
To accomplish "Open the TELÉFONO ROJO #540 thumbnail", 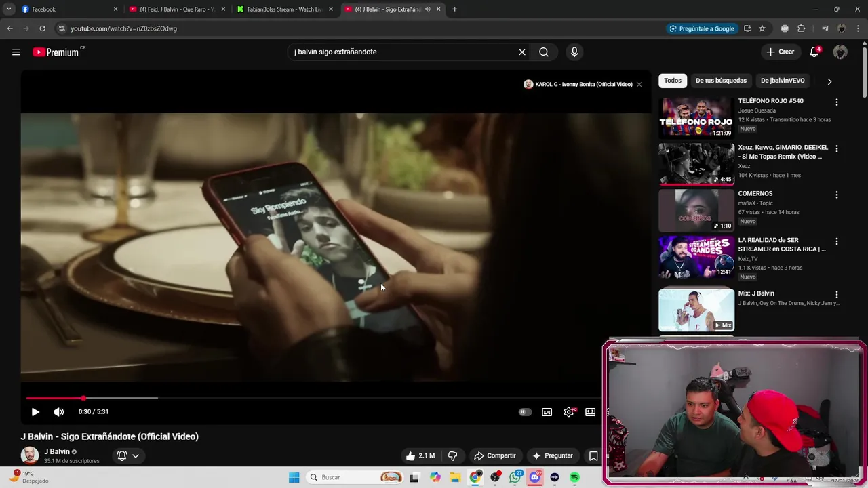I will point(696,117).
